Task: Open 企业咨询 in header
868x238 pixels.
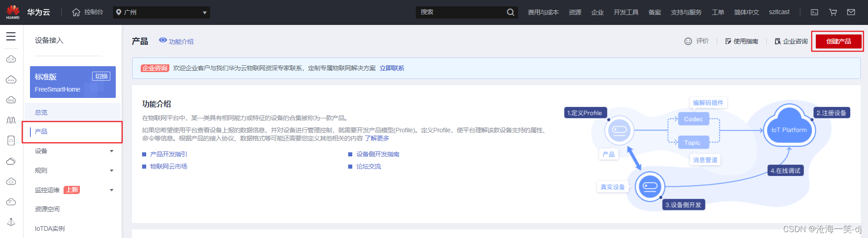Action: tap(791, 41)
